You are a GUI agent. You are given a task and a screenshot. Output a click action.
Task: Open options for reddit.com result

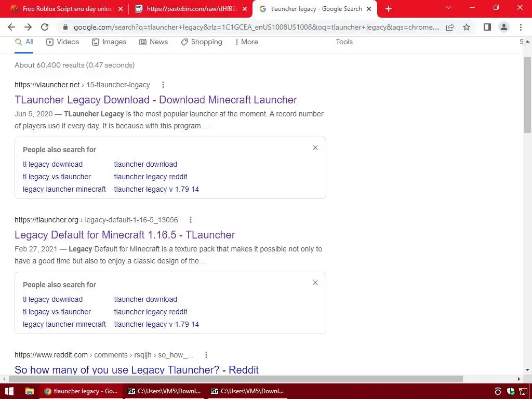(x=206, y=355)
